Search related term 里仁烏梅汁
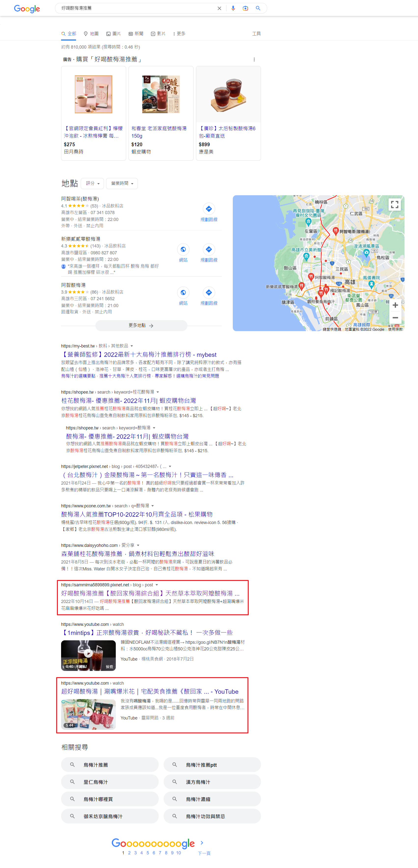Image resolution: width=418 pixels, height=868 pixels. click(110, 782)
